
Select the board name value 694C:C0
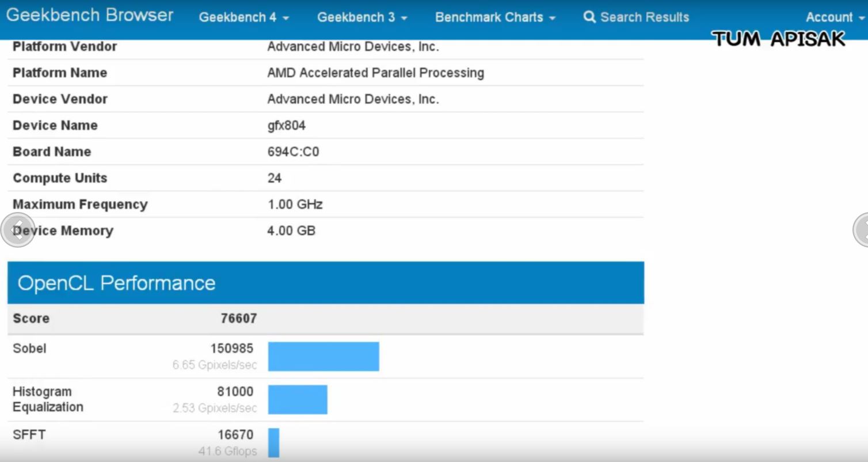click(x=293, y=152)
